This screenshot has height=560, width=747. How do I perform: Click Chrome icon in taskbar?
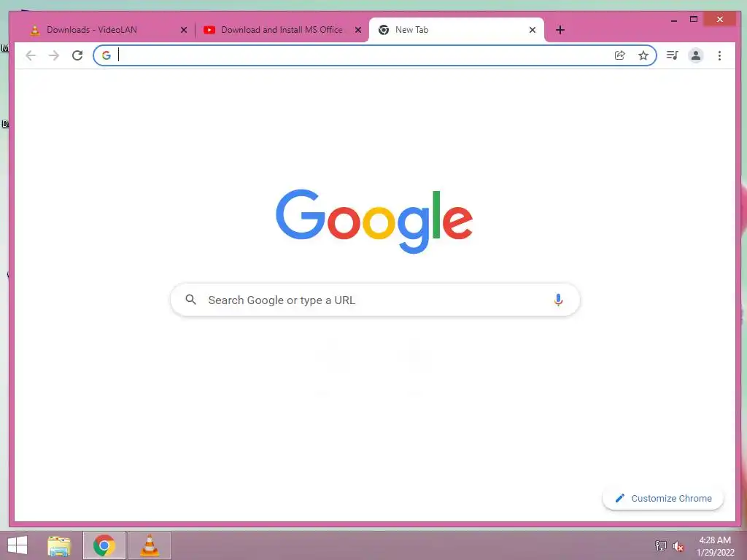point(104,545)
